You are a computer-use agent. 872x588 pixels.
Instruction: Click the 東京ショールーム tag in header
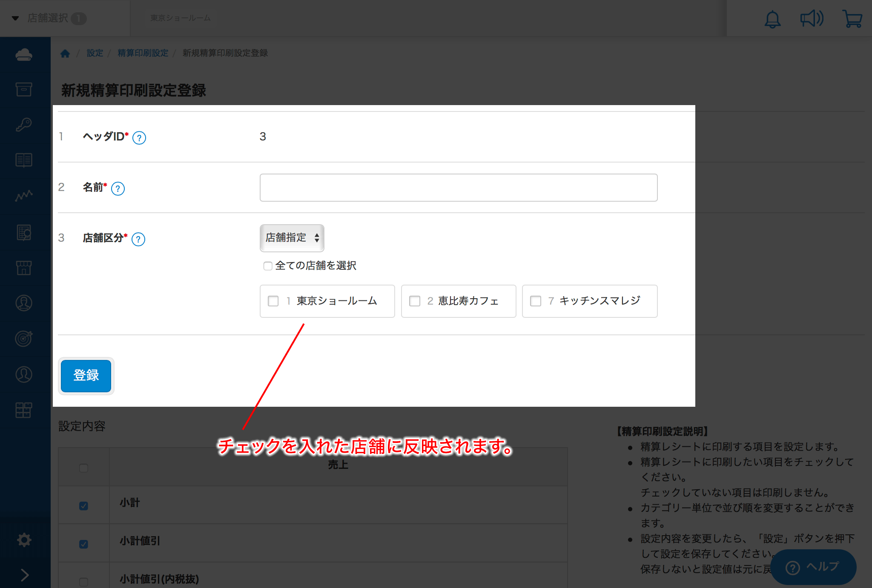(x=181, y=18)
